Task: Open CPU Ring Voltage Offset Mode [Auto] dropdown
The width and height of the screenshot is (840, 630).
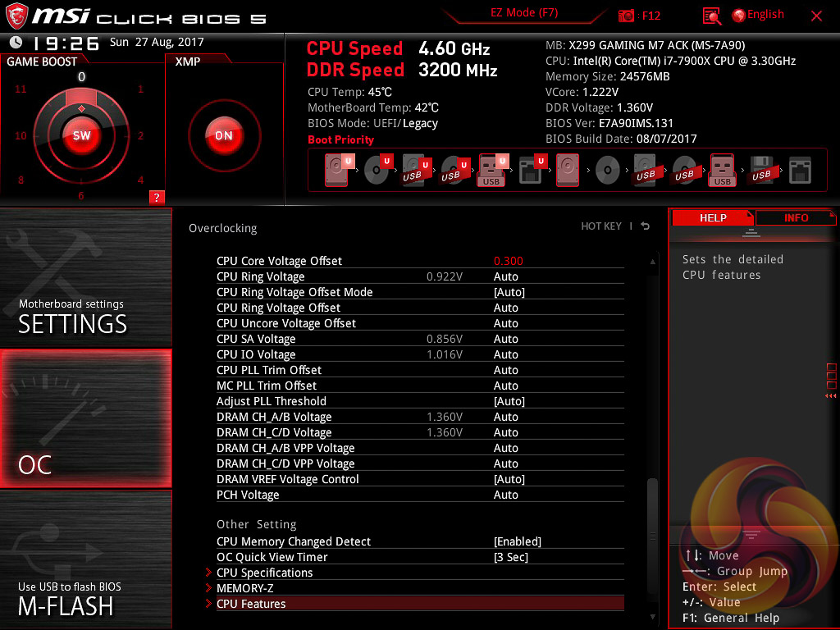Action: click(x=509, y=292)
